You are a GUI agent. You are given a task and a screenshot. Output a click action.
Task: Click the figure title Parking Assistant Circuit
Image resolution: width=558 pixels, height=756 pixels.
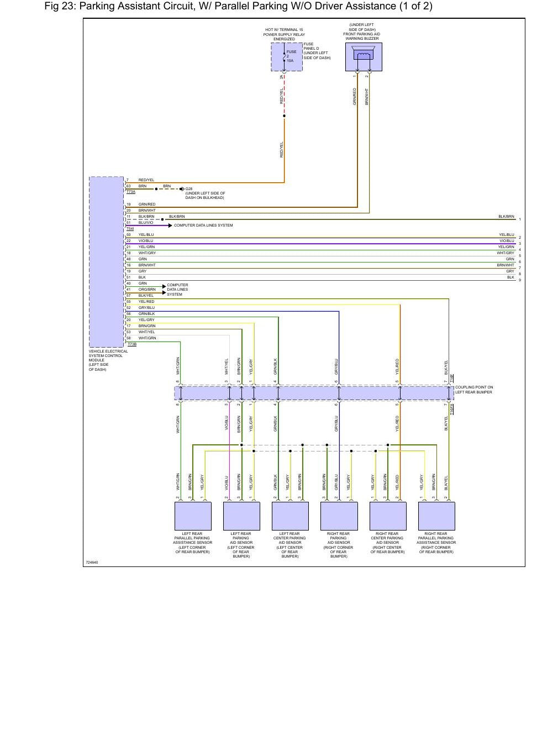238,6
